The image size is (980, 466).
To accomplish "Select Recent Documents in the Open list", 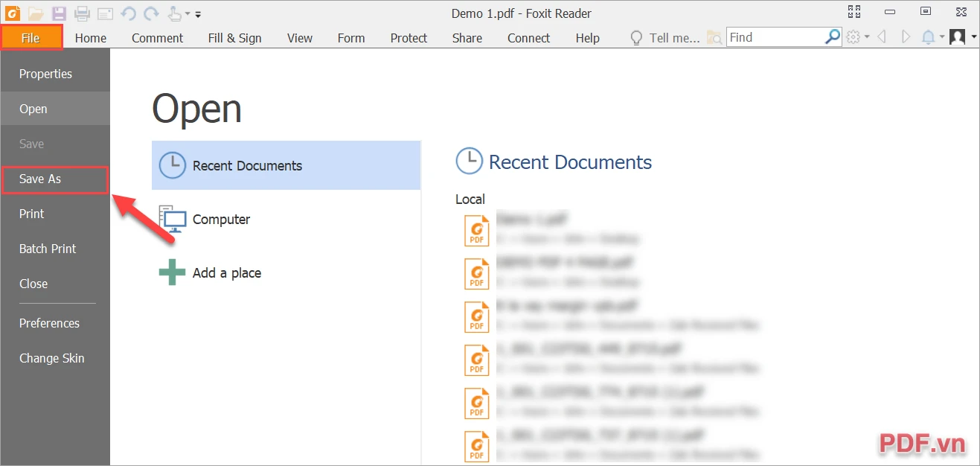I will click(x=286, y=165).
